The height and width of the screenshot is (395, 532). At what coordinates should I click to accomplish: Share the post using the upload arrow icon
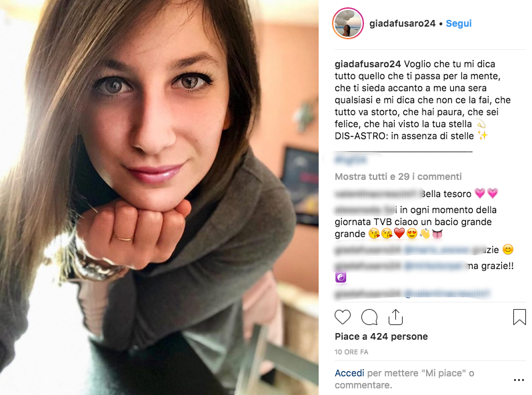pyautogui.click(x=395, y=317)
